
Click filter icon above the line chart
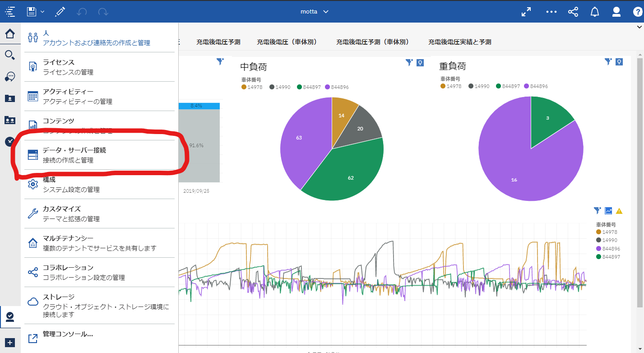[598, 210]
